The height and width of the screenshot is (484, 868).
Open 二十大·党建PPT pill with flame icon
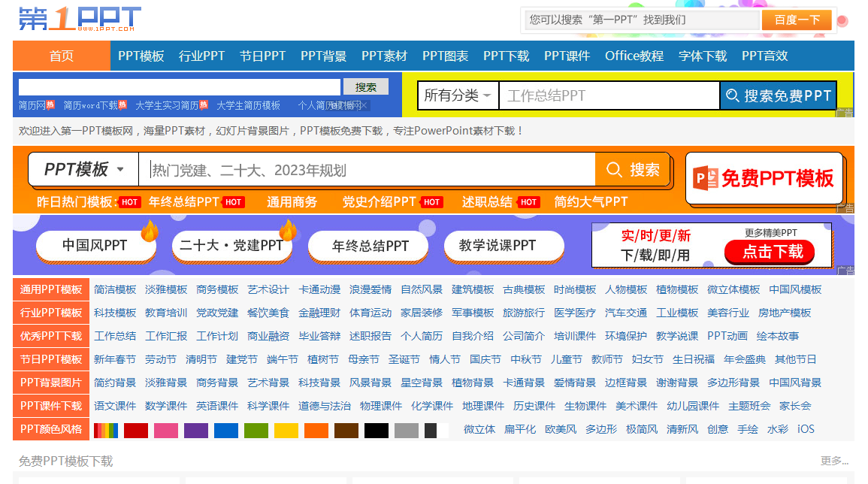coord(231,246)
